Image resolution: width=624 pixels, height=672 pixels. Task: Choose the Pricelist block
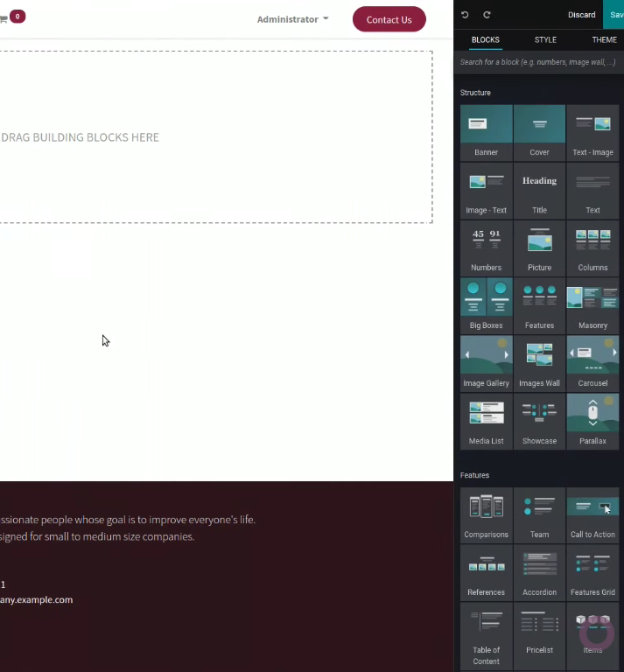539,636
